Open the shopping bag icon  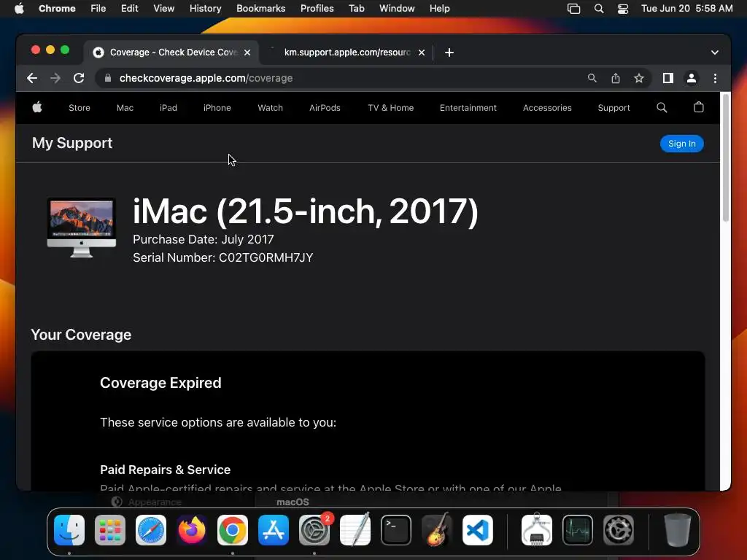click(698, 108)
